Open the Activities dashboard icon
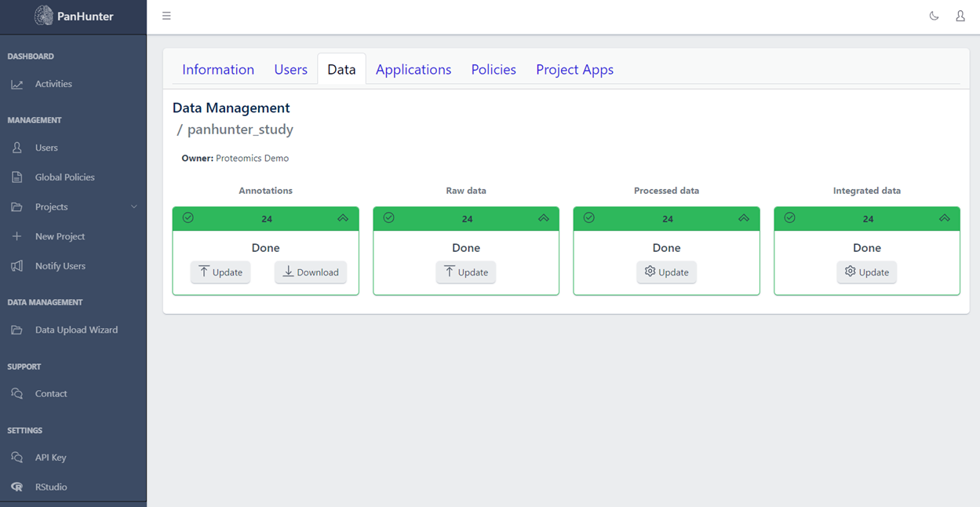 [x=16, y=83]
